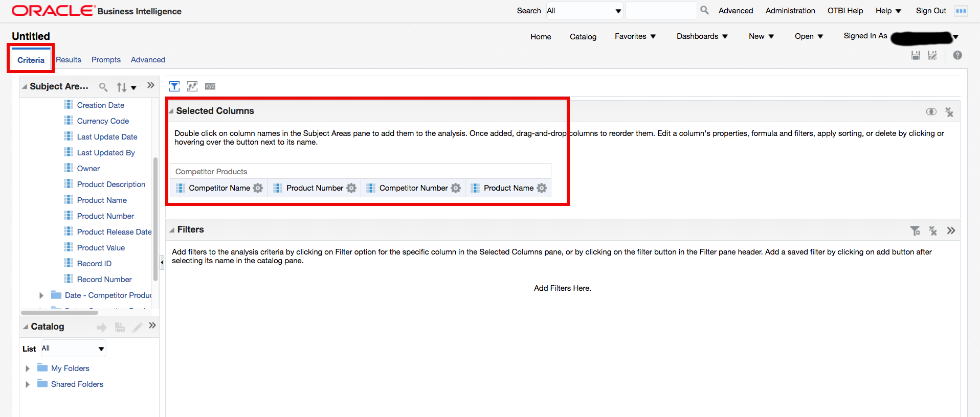This screenshot has height=417, width=980.
Task: Expand My Folders in Catalog
Action: (28, 368)
